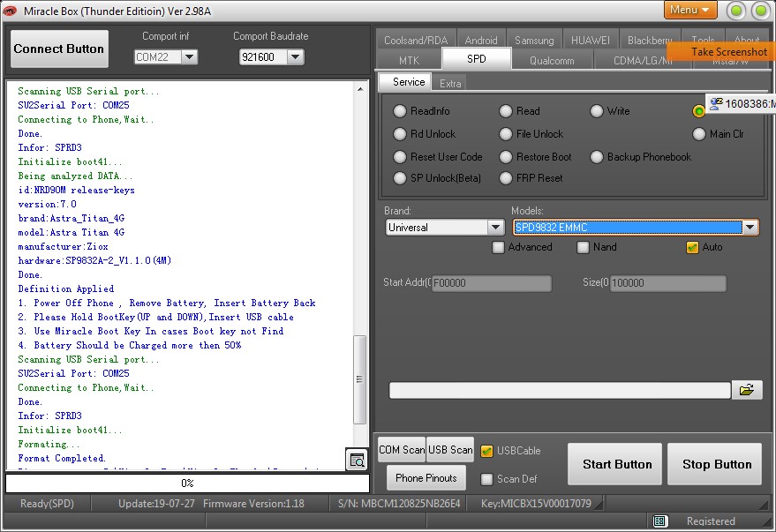Switch to the Coolsand/RDA tab
This screenshot has height=532, width=776.
416,40
